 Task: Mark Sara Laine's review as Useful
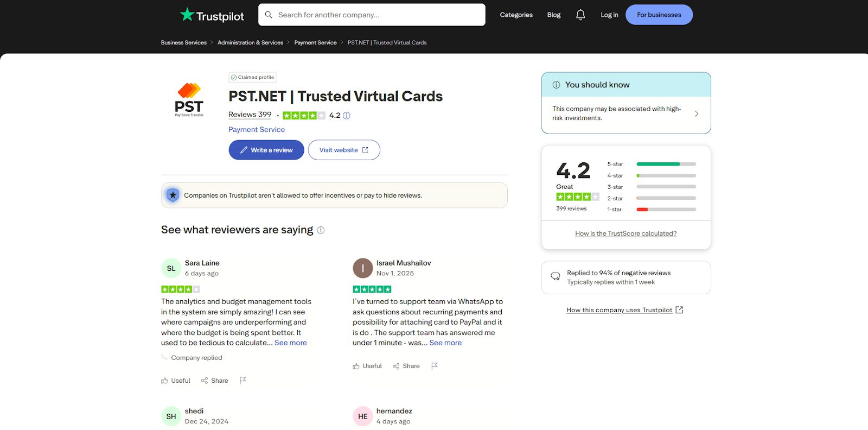pyautogui.click(x=176, y=381)
